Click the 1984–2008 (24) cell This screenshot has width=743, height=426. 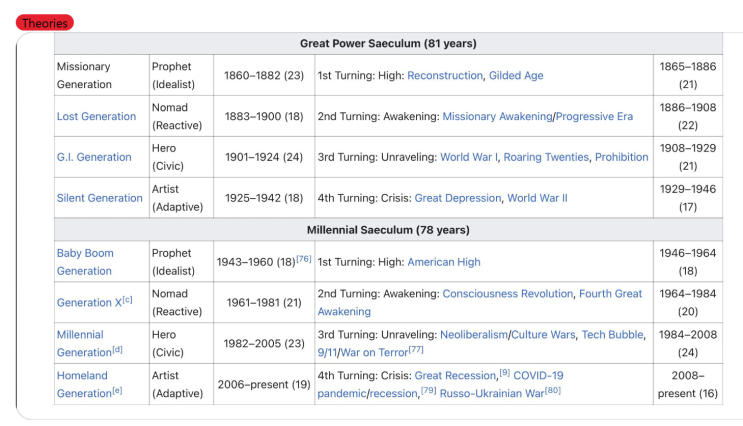coord(688,344)
